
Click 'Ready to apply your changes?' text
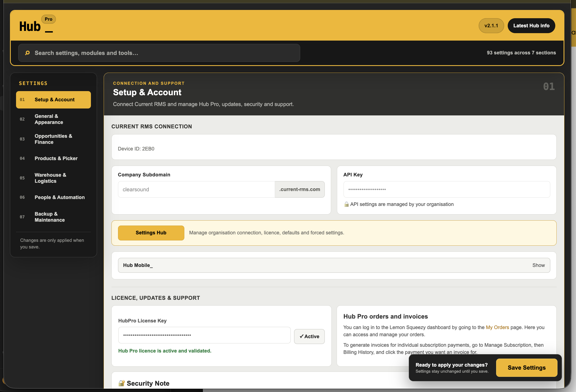pos(452,365)
